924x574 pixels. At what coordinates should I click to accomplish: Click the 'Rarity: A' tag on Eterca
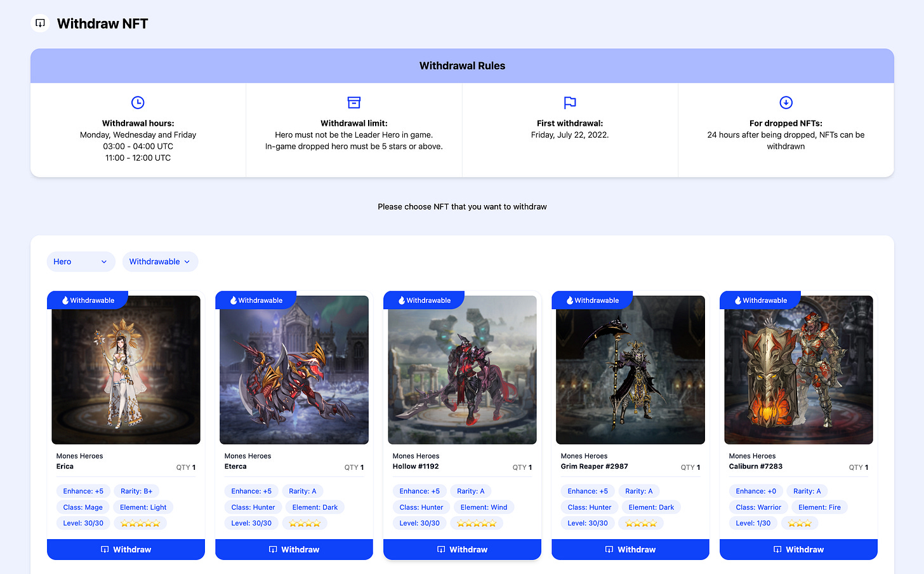[303, 491]
